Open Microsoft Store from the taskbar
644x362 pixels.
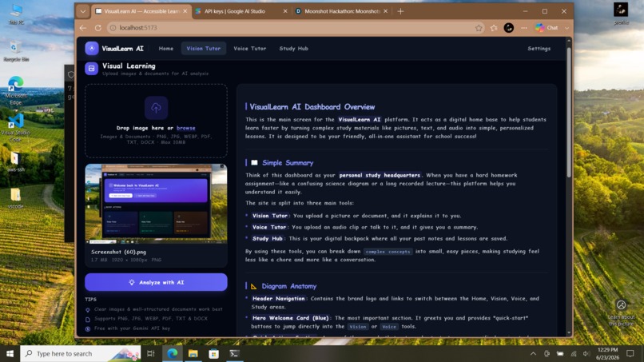click(x=213, y=353)
